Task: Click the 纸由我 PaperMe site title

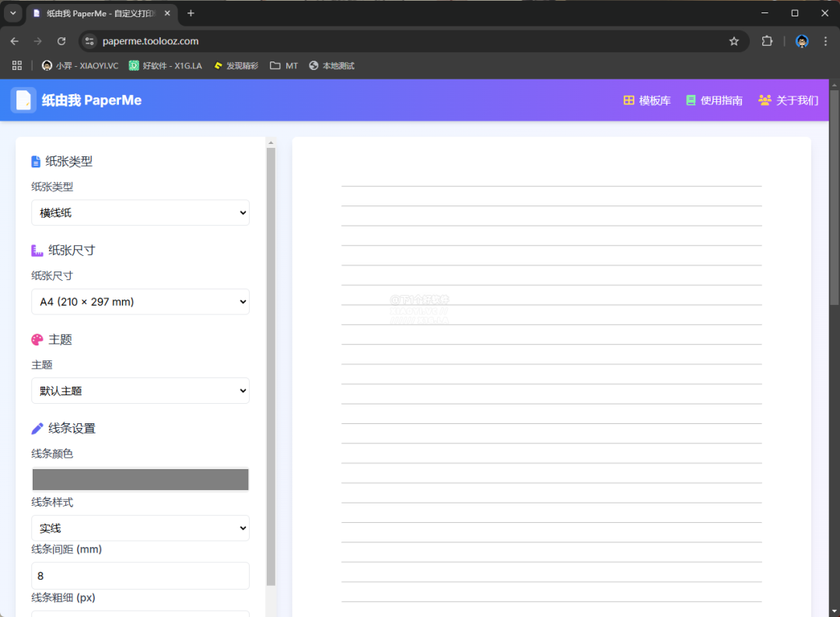Action: click(92, 100)
